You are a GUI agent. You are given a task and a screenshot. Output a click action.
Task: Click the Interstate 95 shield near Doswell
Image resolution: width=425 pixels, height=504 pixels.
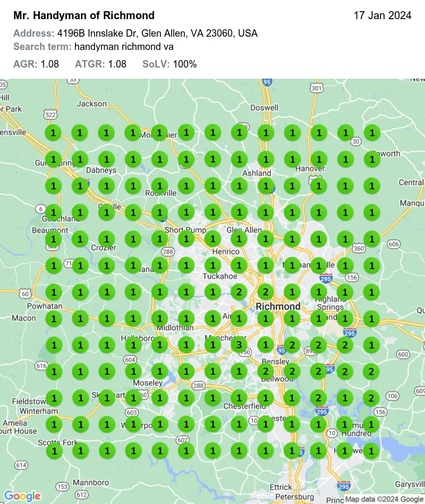coord(267,82)
